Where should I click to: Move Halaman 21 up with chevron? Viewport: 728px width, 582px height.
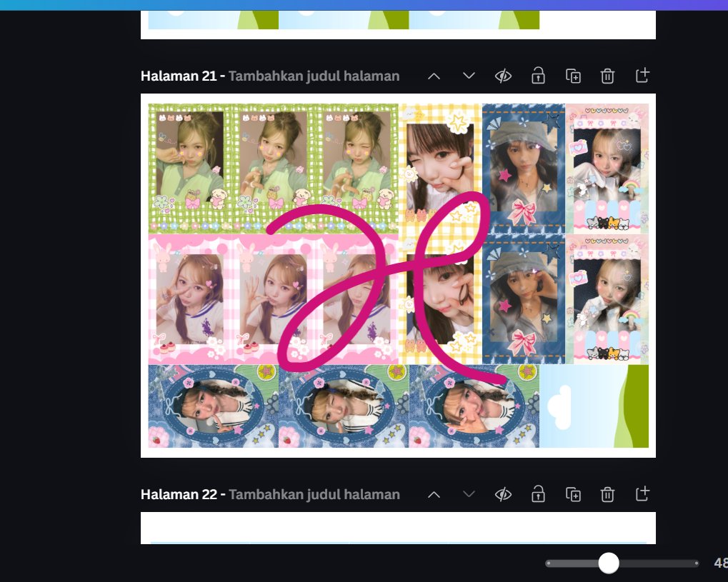(x=434, y=76)
